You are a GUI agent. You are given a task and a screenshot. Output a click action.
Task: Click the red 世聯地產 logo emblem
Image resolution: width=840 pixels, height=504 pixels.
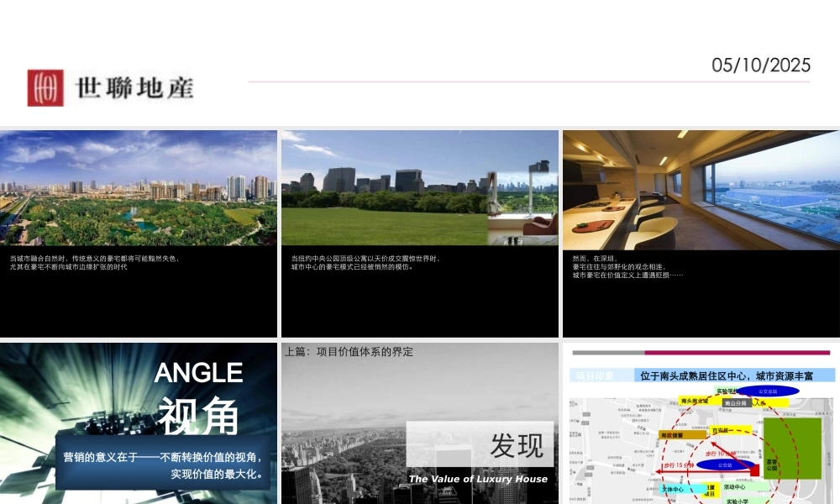point(45,88)
